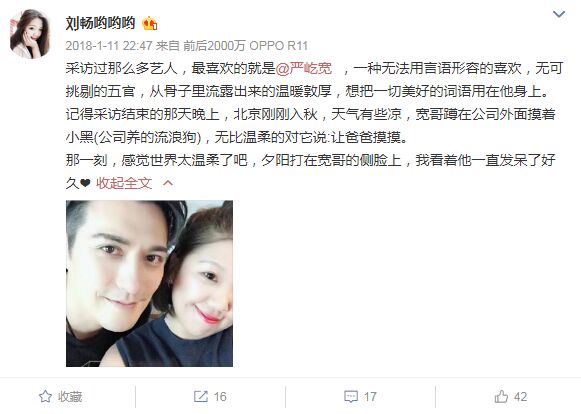Open the post options chevron menu

point(559,14)
